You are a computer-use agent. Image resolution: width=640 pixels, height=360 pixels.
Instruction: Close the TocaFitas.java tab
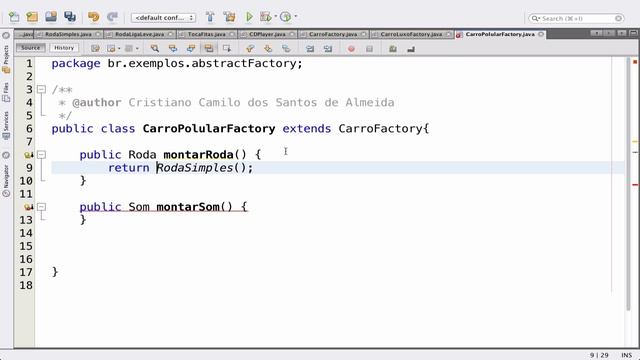232,34
